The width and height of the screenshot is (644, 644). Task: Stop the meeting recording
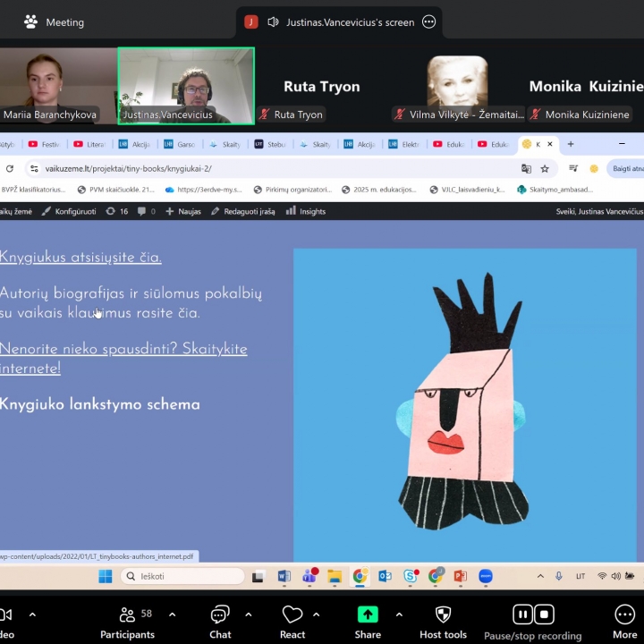[544, 614]
